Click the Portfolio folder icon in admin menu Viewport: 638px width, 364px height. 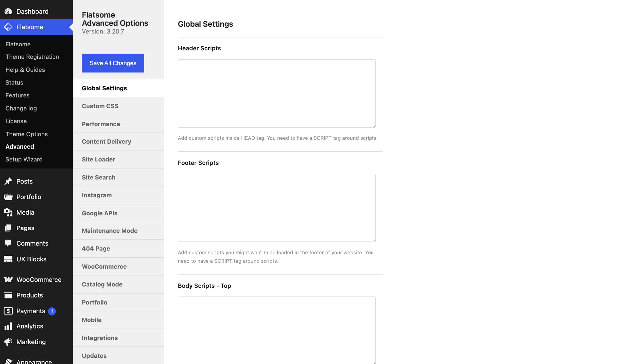pyautogui.click(x=8, y=197)
